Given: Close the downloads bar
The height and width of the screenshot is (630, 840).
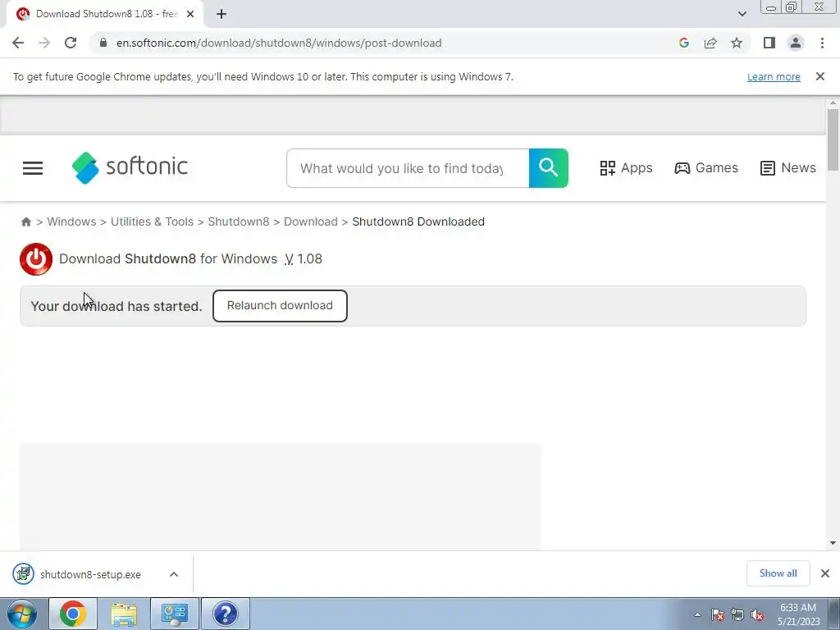Looking at the screenshot, I should coord(825,573).
